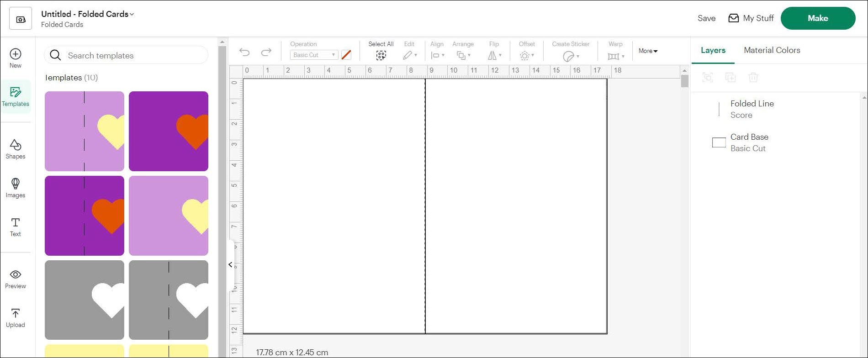
Task: Open the Upload option
Action: [16, 318]
